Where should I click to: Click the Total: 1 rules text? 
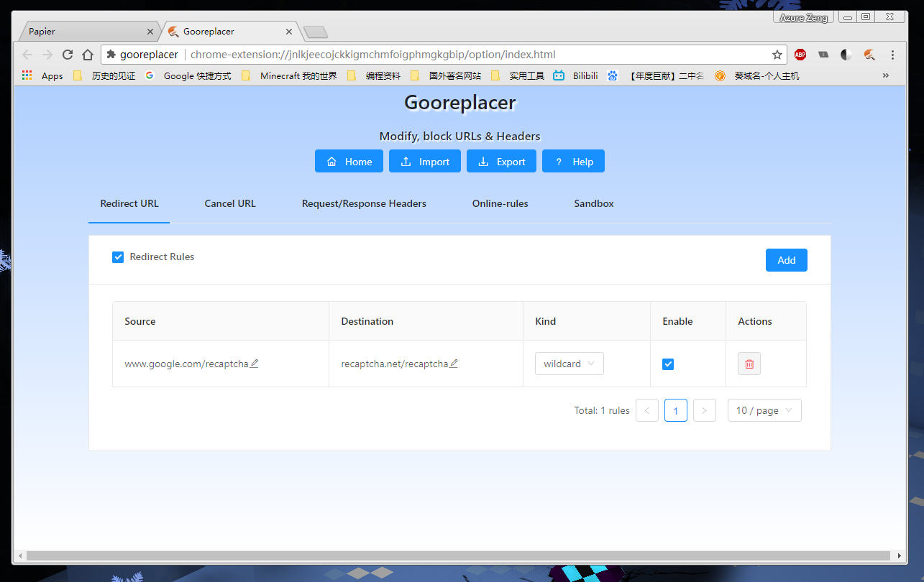(602, 411)
